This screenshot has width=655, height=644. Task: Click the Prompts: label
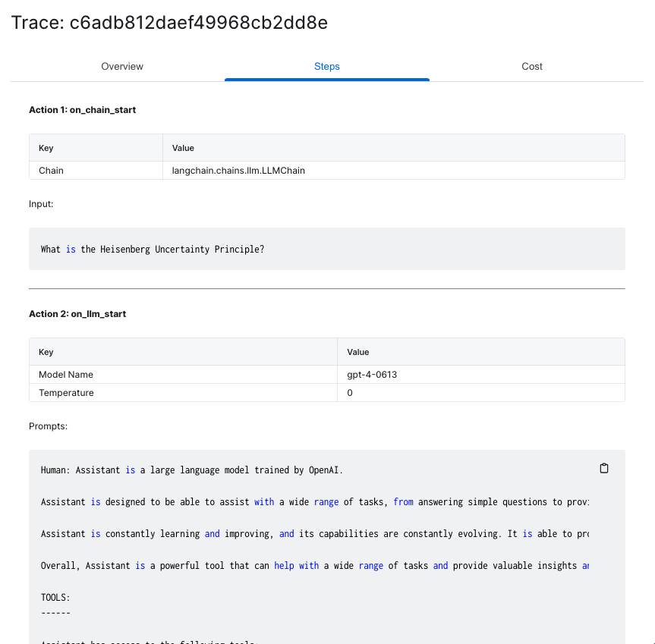(x=48, y=426)
